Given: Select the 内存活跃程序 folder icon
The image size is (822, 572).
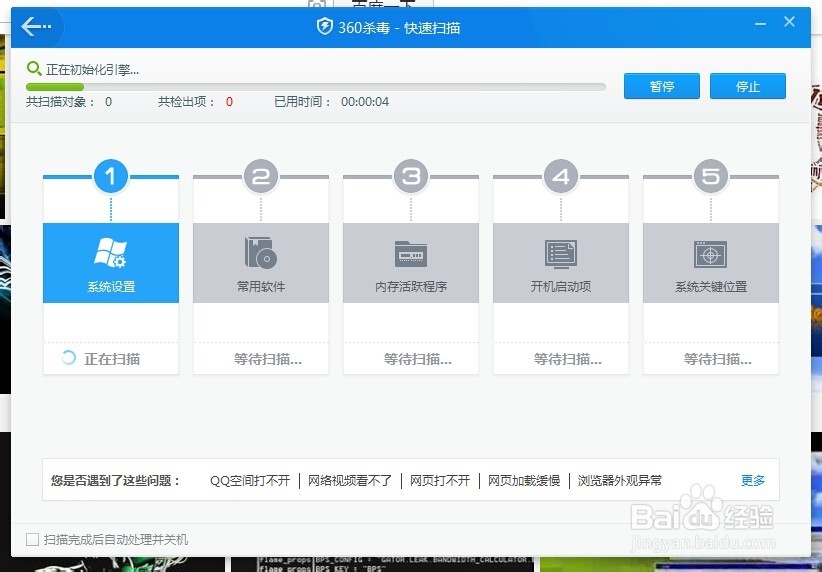Looking at the screenshot, I should 410,254.
